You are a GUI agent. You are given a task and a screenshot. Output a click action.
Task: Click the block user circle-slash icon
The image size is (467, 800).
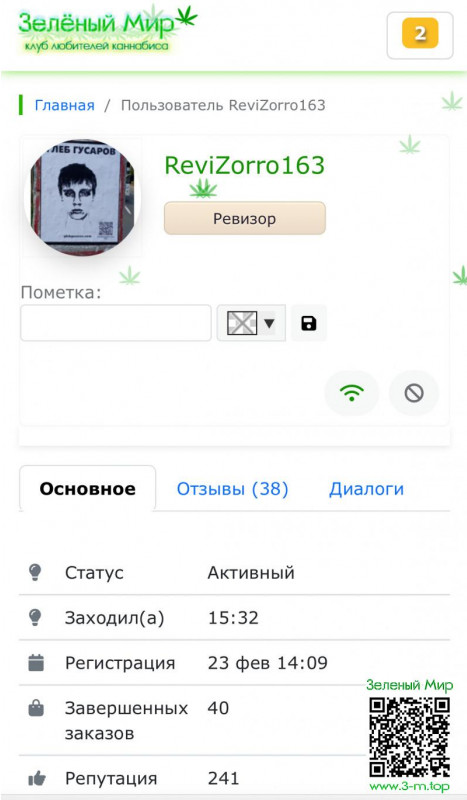tap(414, 393)
